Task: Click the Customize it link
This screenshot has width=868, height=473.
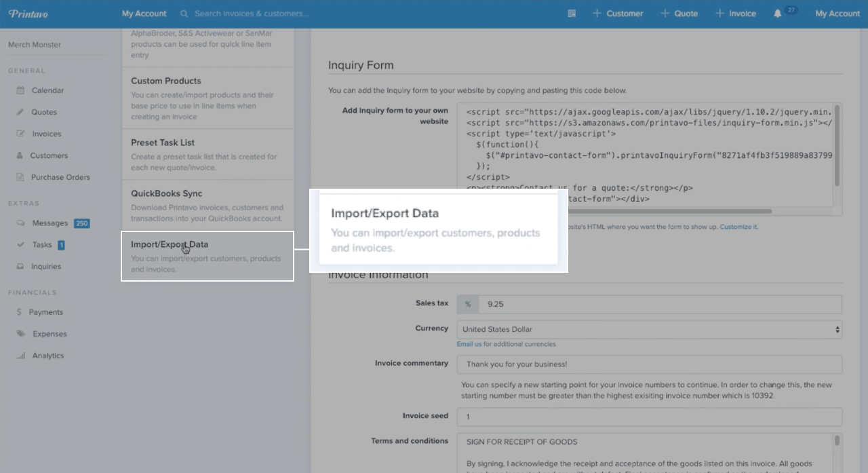Action: [x=738, y=227]
